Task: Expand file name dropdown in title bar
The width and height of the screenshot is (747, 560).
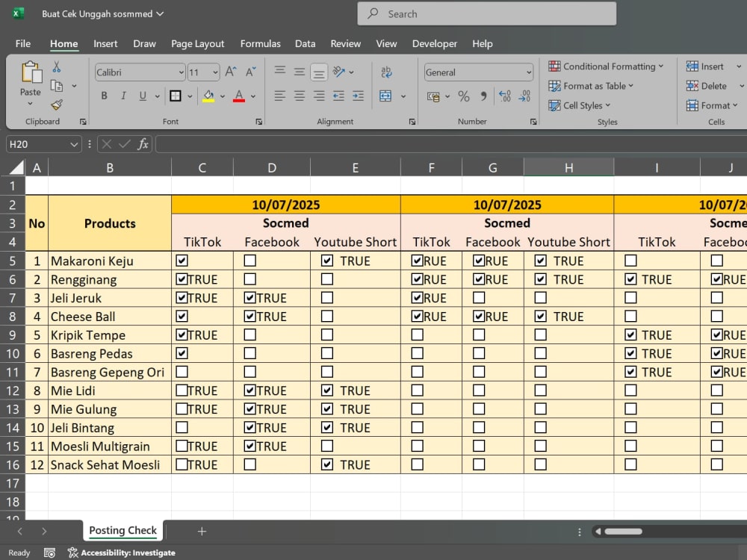Action: pos(160,13)
